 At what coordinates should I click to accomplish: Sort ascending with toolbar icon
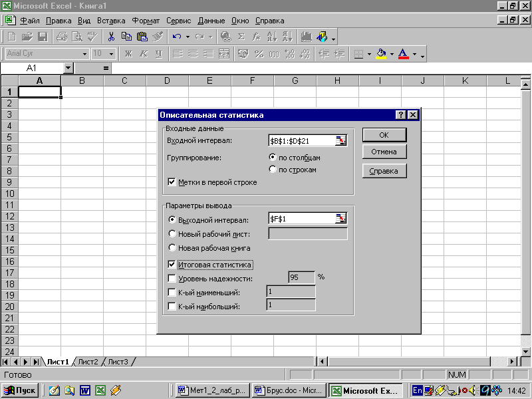point(272,37)
